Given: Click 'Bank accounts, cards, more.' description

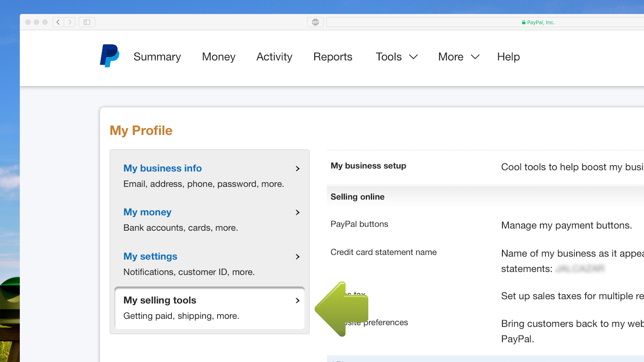Looking at the screenshot, I should pyautogui.click(x=181, y=228).
